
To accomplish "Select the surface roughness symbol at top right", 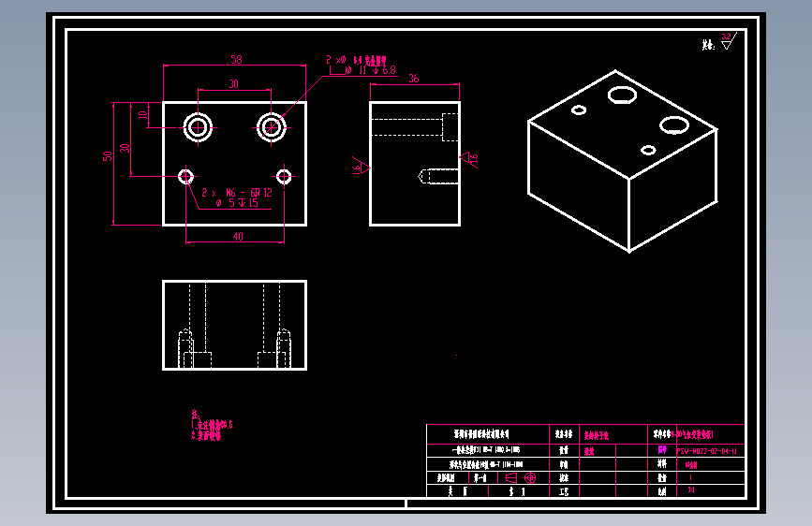I will (729, 41).
